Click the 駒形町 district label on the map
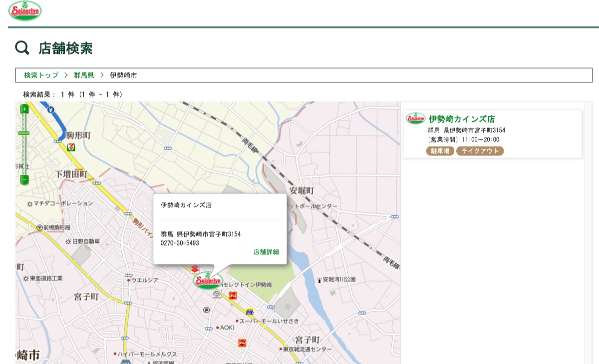The width and height of the screenshot is (599, 364). [79, 135]
